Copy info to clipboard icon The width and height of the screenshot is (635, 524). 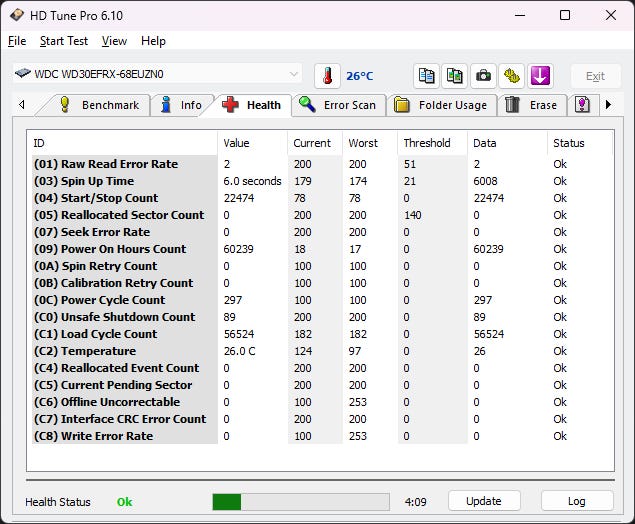pyautogui.click(x=426, y=76)
